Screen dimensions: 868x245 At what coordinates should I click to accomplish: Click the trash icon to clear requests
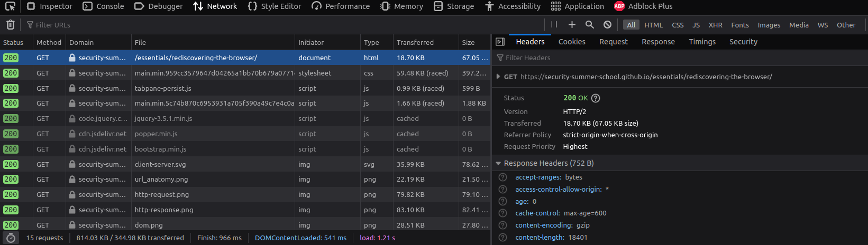[10, 25]
